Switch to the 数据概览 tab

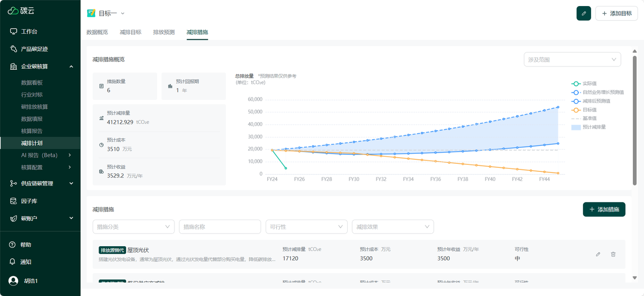pyautogui.click(x=97, y=32)
